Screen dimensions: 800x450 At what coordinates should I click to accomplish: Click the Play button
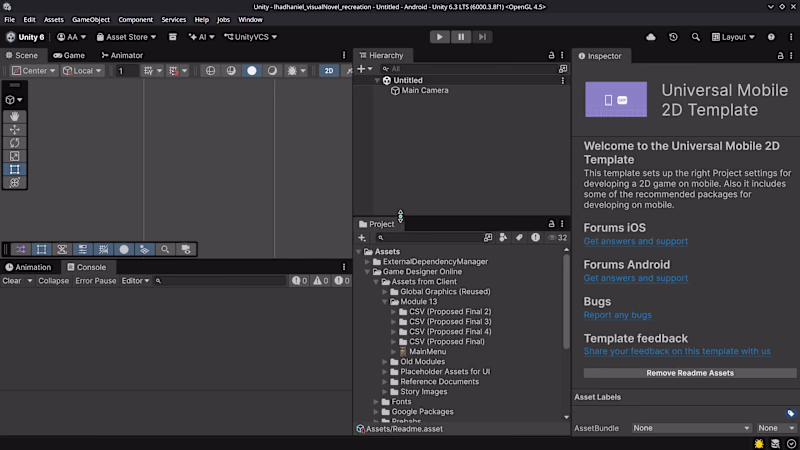click(x=439, y=37)
